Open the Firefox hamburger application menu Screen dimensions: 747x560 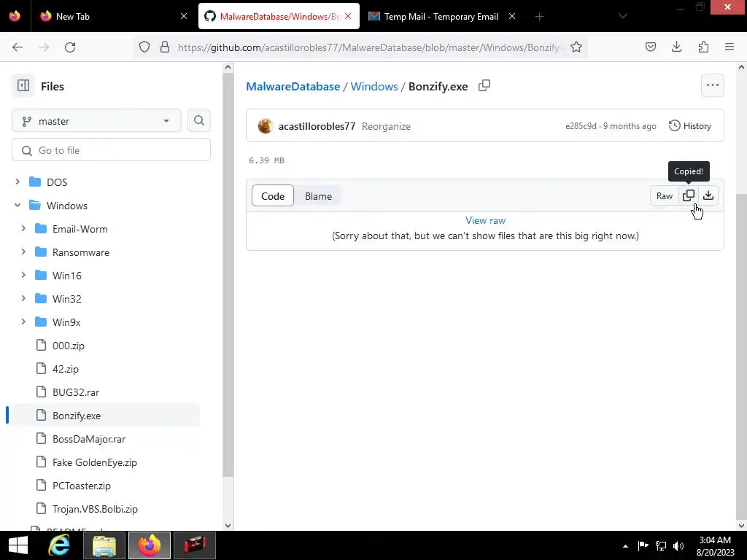729,47
